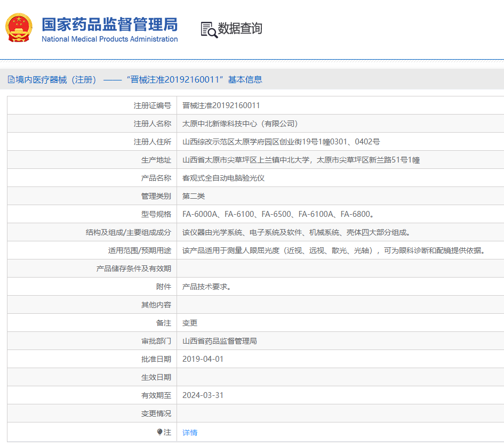
Task: Open the 详情 link
Action: click(190, 433)
